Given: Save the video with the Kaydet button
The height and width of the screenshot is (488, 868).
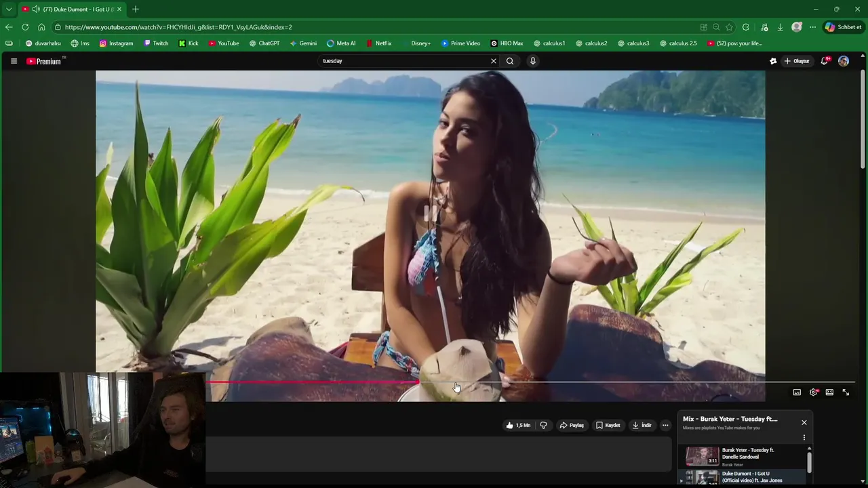Looking at the screenshot, I should pyautogui.click(x=608, y=426).
